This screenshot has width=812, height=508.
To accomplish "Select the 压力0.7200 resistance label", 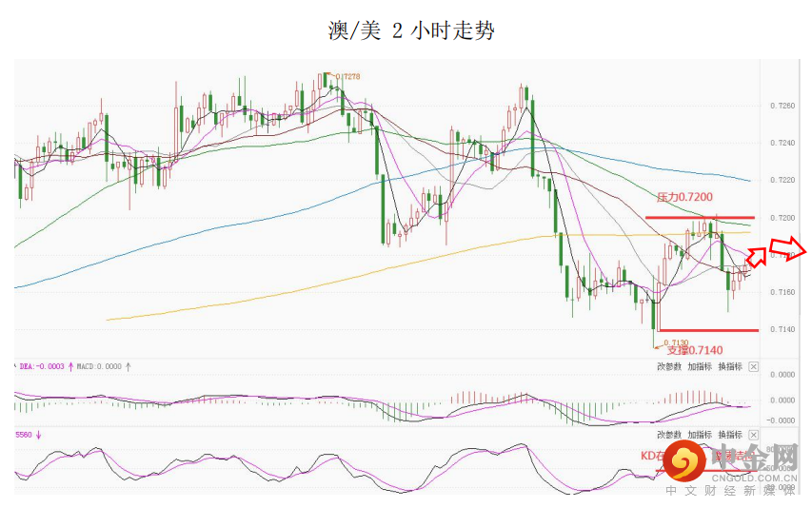I will pyautogui.click(x=684, y=197).
